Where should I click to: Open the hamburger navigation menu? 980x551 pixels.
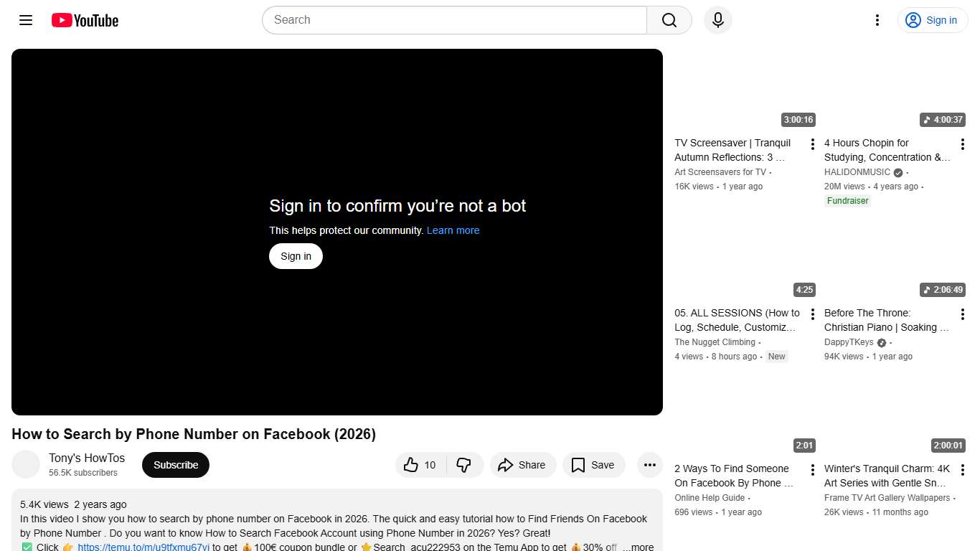[x=25, y=20]
